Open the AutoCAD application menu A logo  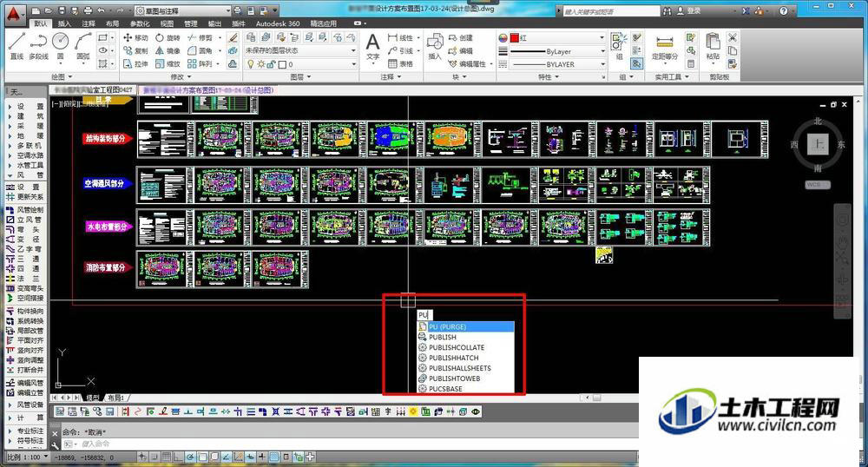[14, 15]
